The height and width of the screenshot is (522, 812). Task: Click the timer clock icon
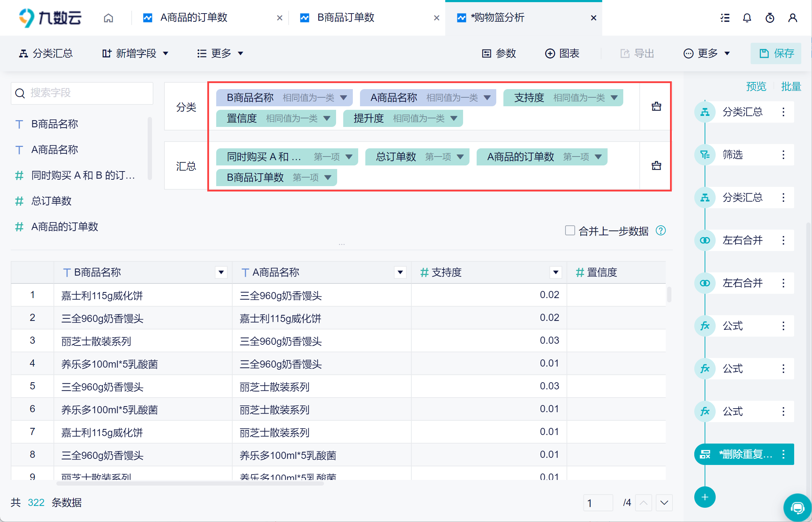770,18
